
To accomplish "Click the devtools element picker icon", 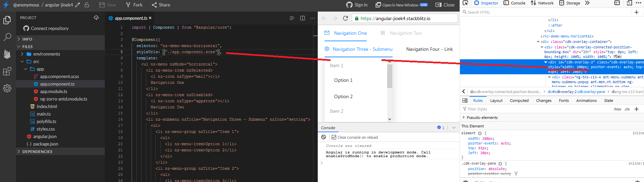I will 465,3.
